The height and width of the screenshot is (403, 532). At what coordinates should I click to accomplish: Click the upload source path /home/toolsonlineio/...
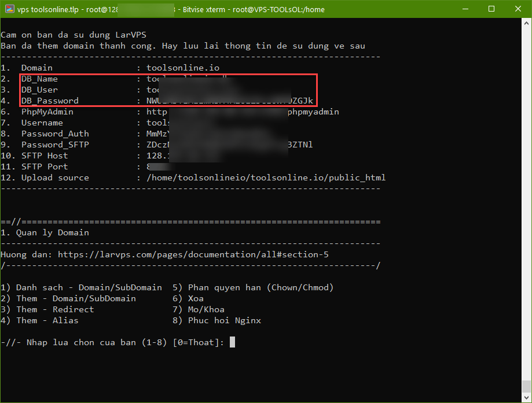coord(266,178)
